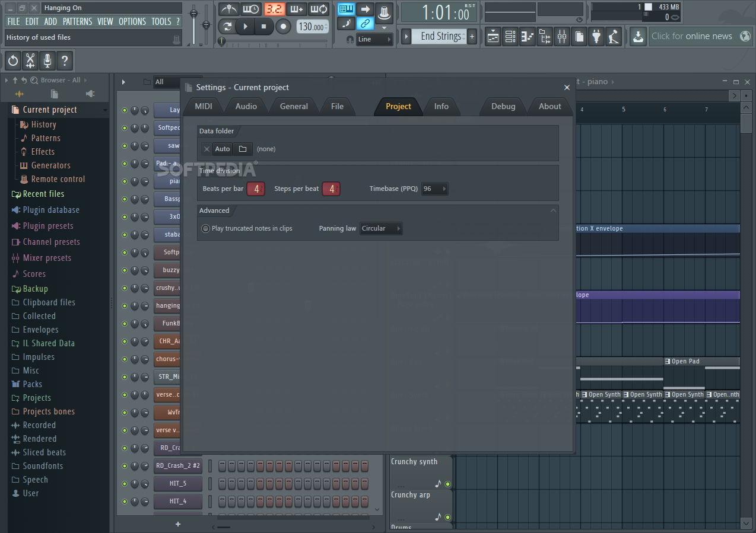Switch pattern/song mode button

pos(227,26)
